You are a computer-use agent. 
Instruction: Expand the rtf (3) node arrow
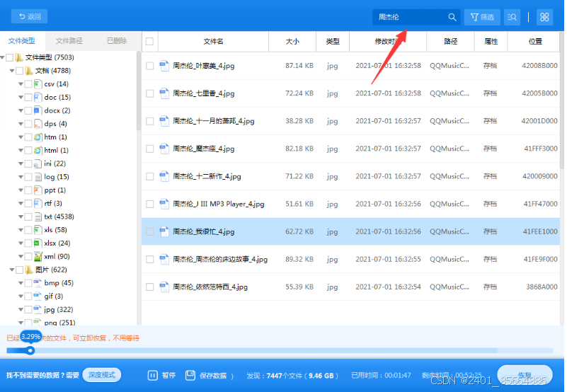(21, 204)
